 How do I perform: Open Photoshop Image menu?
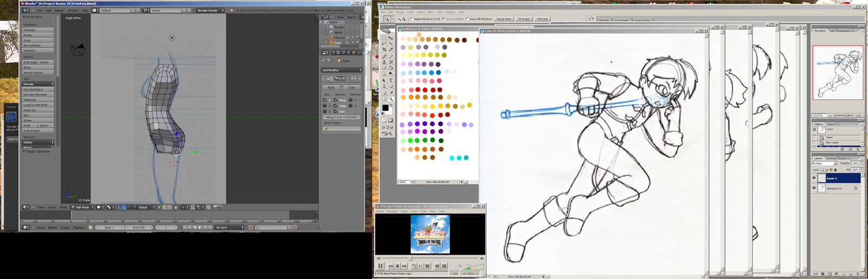click(400, 12)
